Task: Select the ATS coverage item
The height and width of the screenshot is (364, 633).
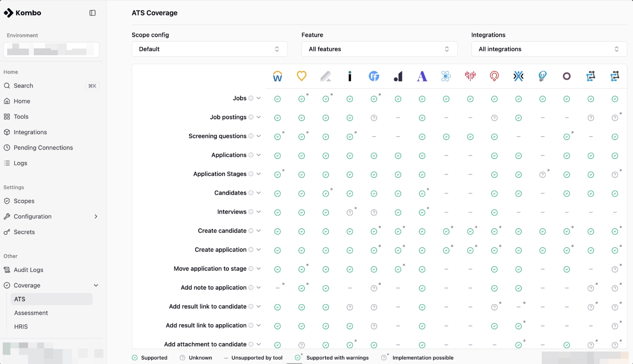Action: tap(52, 299)
